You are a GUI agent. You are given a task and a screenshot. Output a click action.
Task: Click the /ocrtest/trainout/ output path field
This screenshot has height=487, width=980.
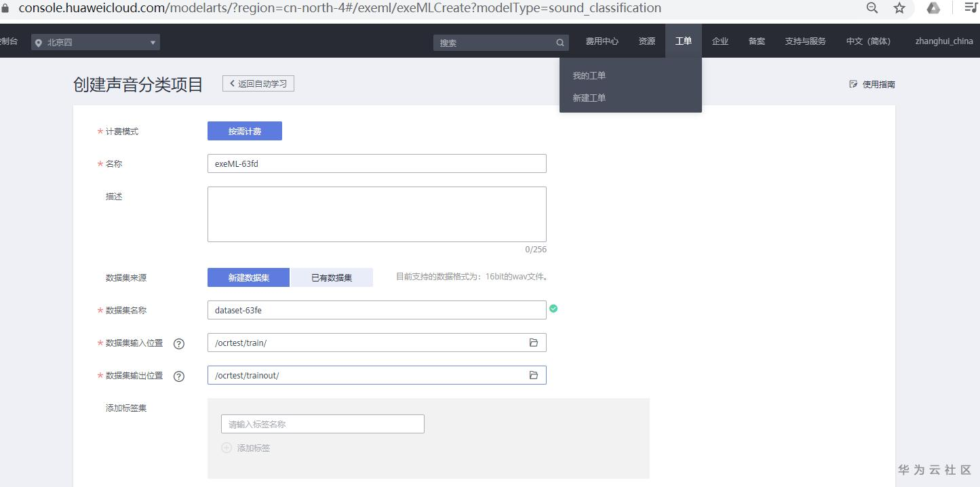pyautogui.click(x=377, y=375)
